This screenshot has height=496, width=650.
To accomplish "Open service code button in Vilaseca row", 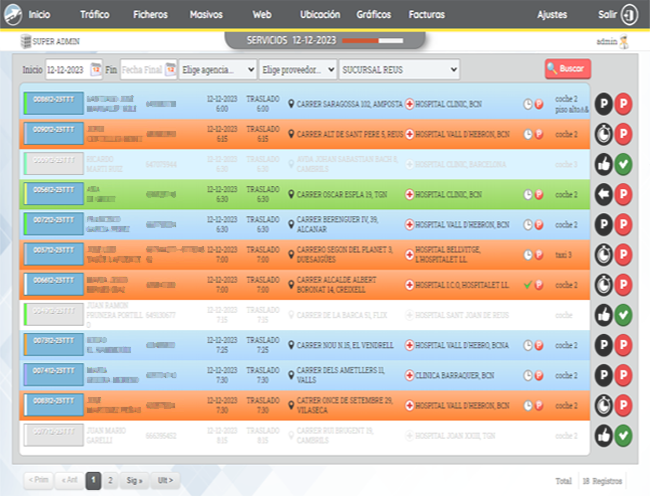I will (54, 404).
